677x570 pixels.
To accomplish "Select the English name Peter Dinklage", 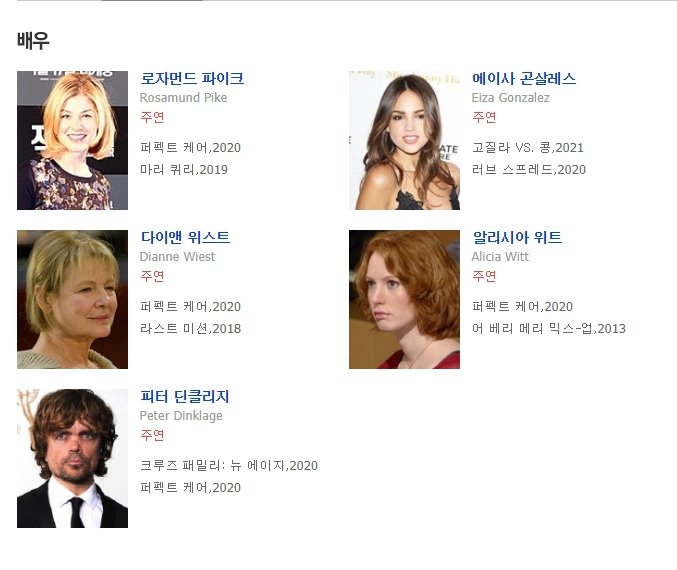I will (181, 416).
